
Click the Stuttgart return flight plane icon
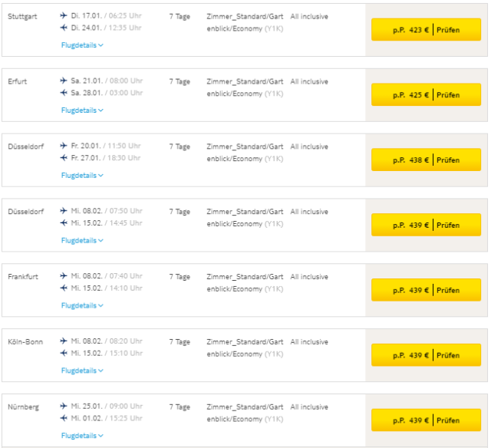point(64,28)
